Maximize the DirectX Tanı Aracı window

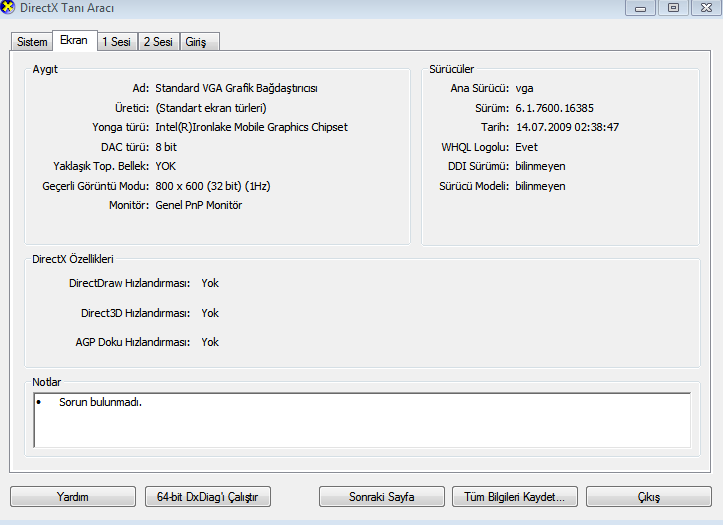(673, 7)
